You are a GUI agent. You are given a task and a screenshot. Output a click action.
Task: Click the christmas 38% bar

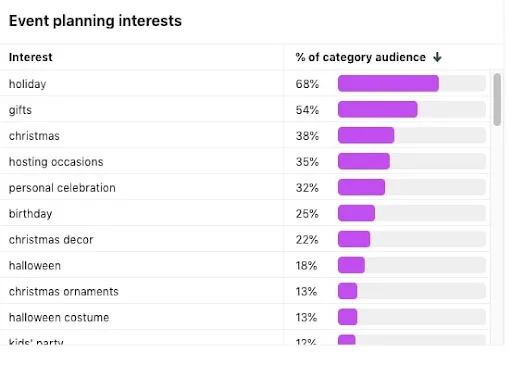(366, 135)
